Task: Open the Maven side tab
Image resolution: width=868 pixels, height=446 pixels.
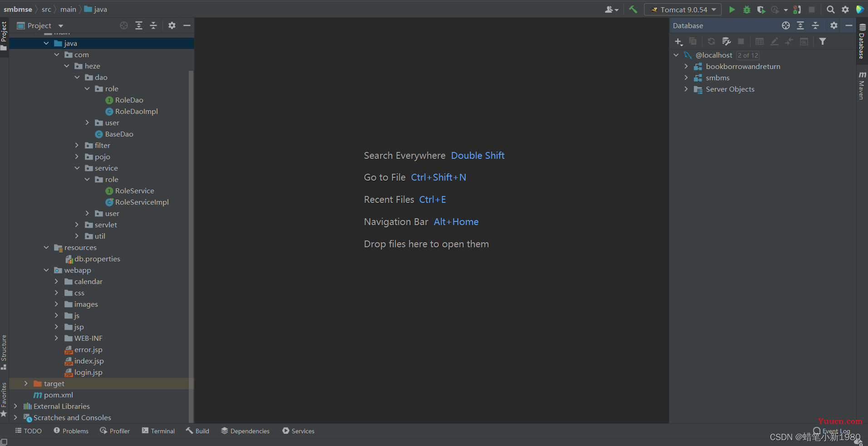Action: [x=862, y=85]
